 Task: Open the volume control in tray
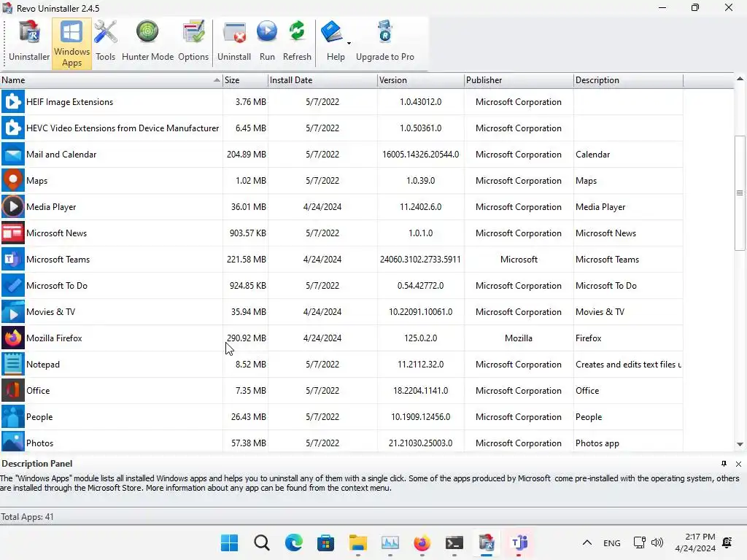[x=657, y=542]
